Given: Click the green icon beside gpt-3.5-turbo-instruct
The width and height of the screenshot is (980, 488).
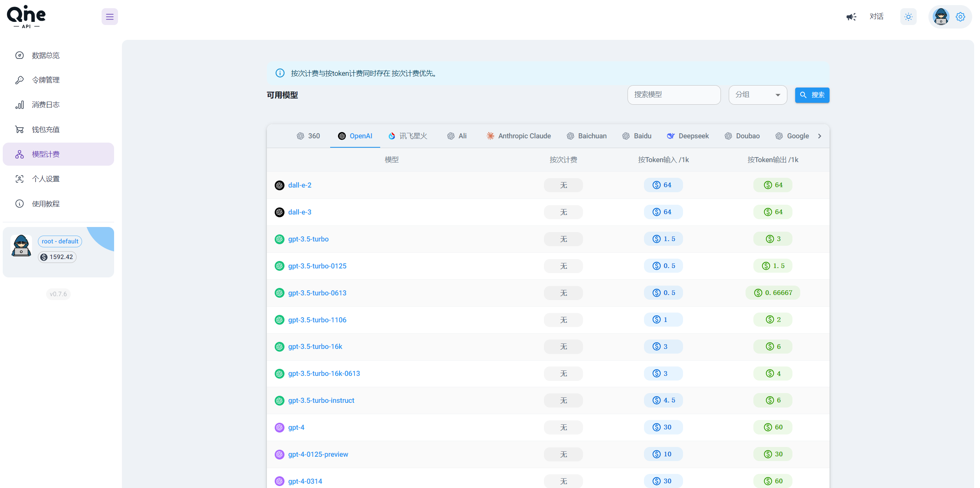Looking at the screenshot, I should (x=279, y=400).
